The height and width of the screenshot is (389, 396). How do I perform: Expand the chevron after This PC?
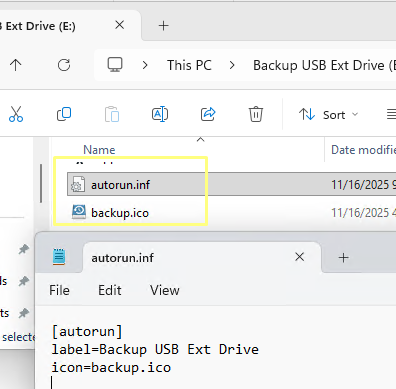pyautogui.click(x=232, y=65)
